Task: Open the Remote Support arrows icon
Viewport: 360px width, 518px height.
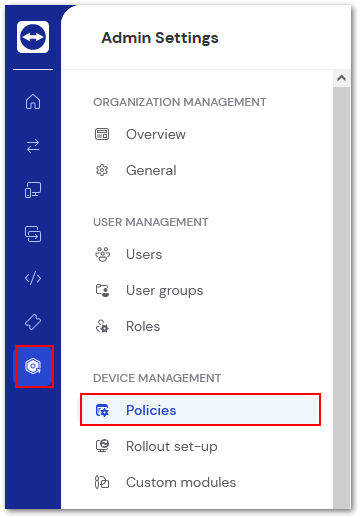Action: 33,146
